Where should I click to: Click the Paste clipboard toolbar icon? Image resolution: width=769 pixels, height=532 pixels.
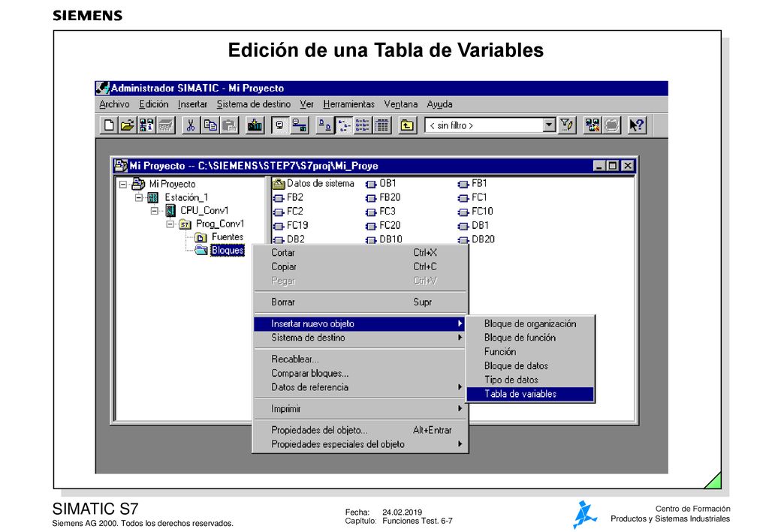229,125
